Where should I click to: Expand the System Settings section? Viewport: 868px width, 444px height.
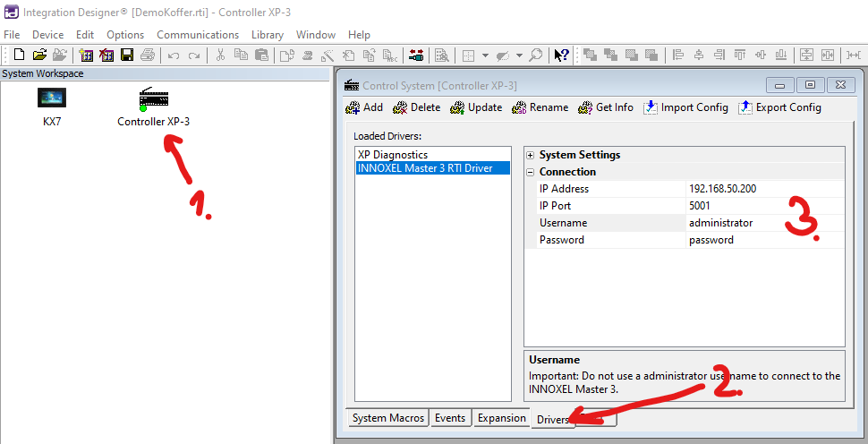click(x=530, y=155)
